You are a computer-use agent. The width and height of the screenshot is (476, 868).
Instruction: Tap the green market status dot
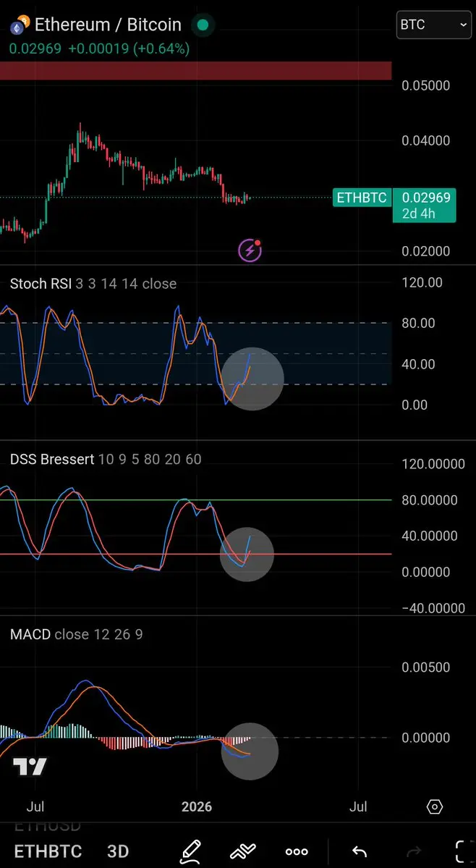[x=203, y=25]
